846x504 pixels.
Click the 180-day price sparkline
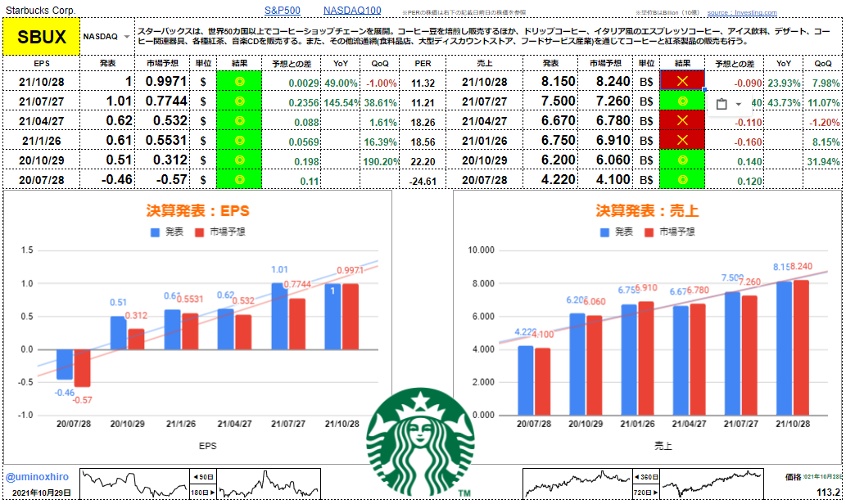tap(269, 484)
